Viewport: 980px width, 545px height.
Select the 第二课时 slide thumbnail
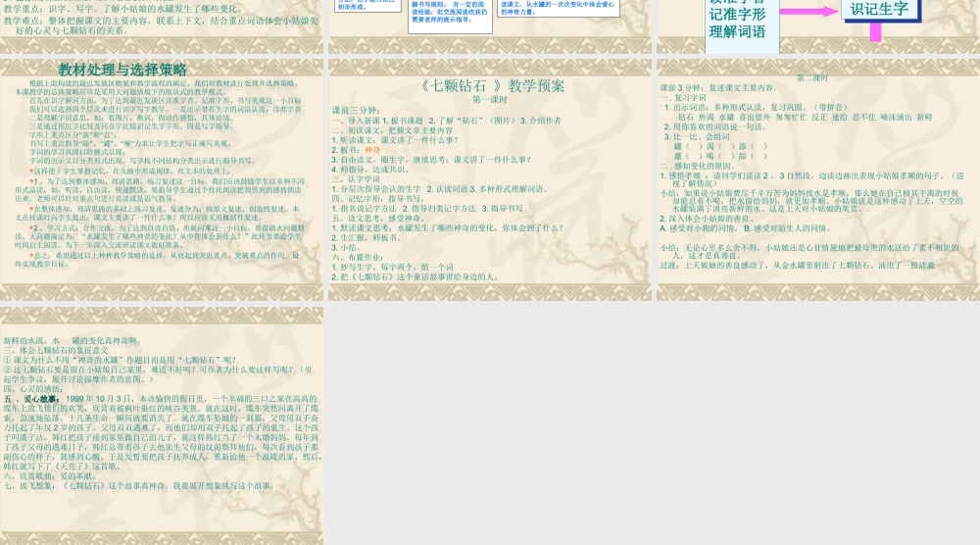click(x=818, y=180)
